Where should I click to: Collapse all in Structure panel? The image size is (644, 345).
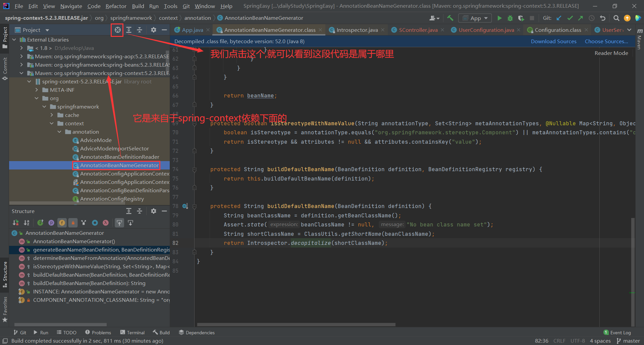pos(140,211)
